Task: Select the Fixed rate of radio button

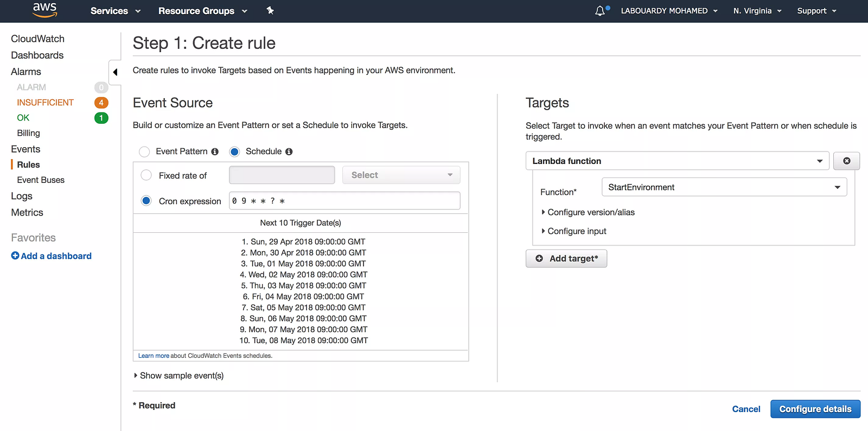Action: coord(146,175)
